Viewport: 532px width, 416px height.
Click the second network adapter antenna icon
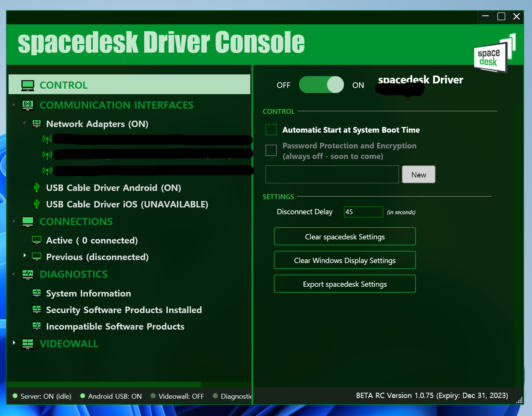click(47, 155)
